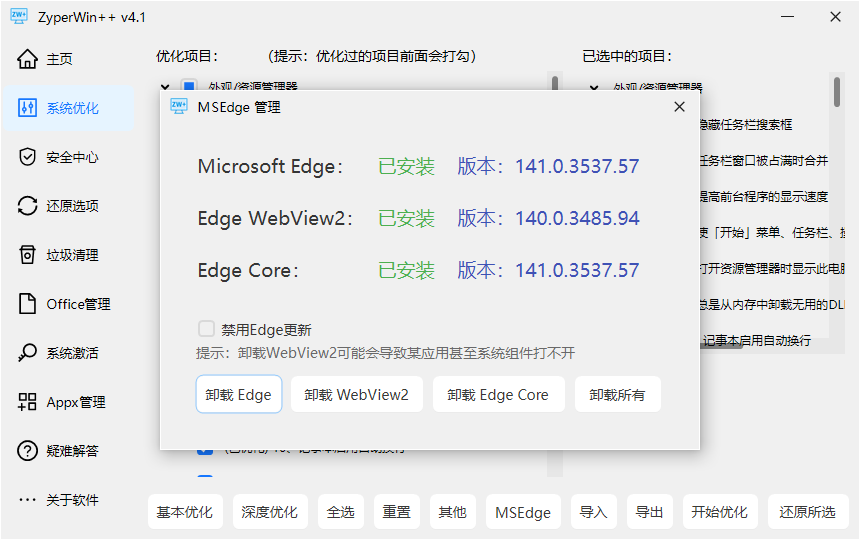Close the MSEdge 管理 dialog
860x540 pixels.
click(679, 107)
